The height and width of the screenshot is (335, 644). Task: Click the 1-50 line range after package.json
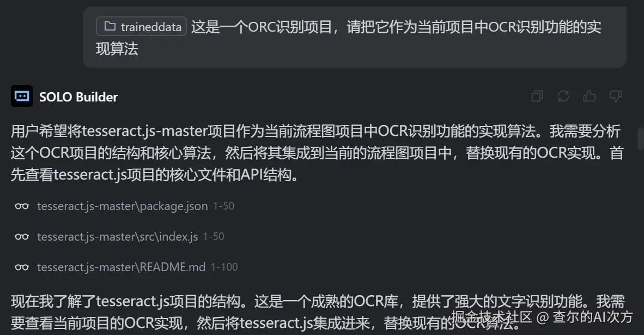223,206
